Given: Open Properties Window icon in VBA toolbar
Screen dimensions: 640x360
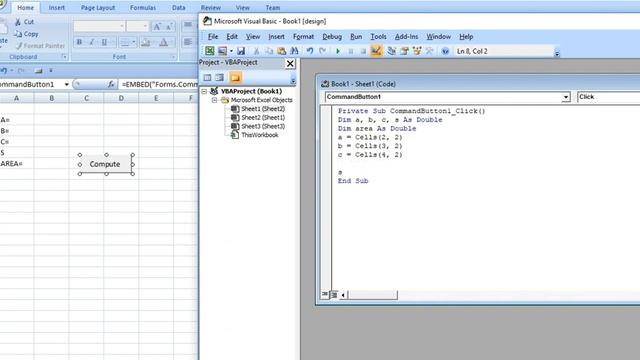Looking at the screenshot, I should click(x=404, y=51).
